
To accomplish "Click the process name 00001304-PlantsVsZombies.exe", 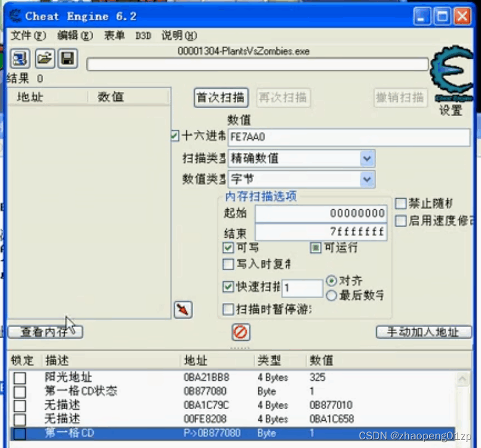I will (244, 51).
